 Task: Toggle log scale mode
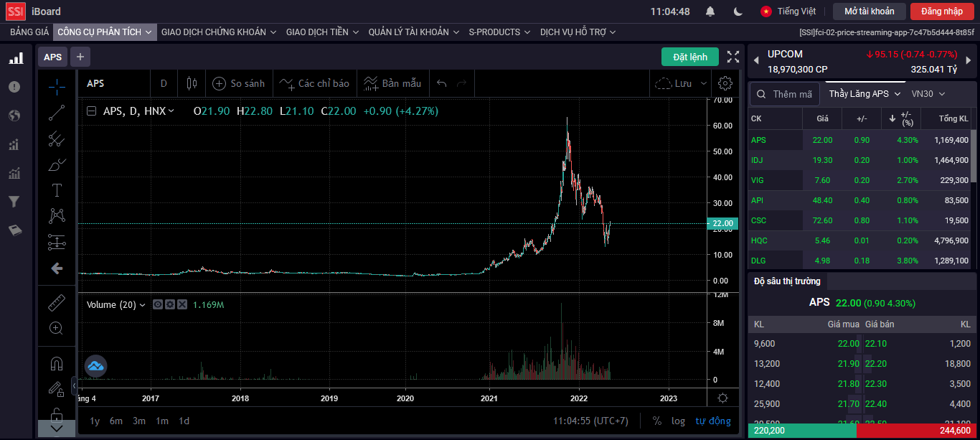[x=679, y=421]
